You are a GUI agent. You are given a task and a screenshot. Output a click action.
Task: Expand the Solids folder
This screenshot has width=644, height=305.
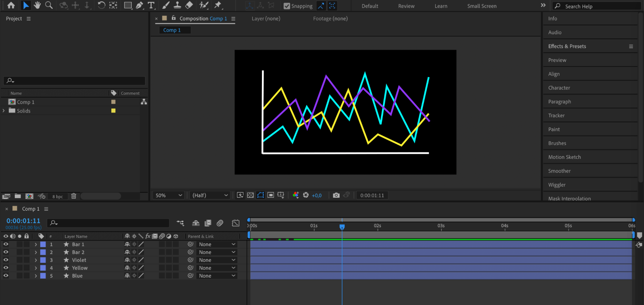click(x=4, y=110)
